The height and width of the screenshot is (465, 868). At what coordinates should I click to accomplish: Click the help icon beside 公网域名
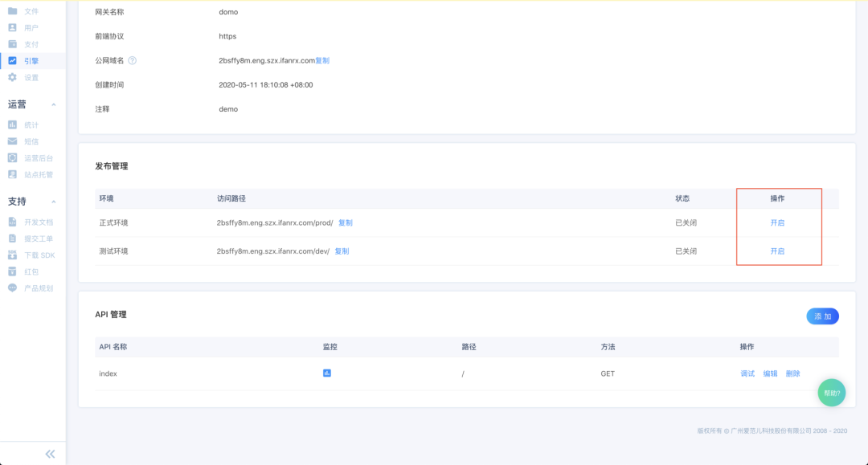point(133,61)
